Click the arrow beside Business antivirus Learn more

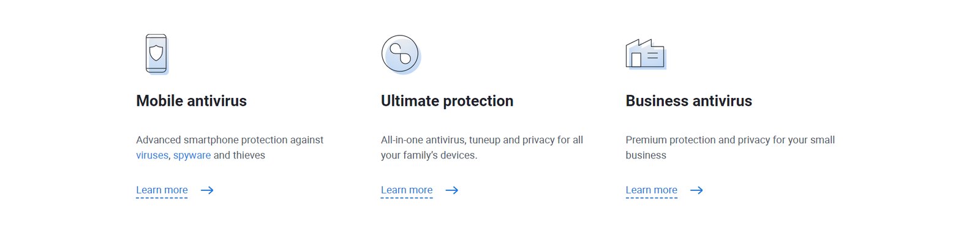pos(696,190)
